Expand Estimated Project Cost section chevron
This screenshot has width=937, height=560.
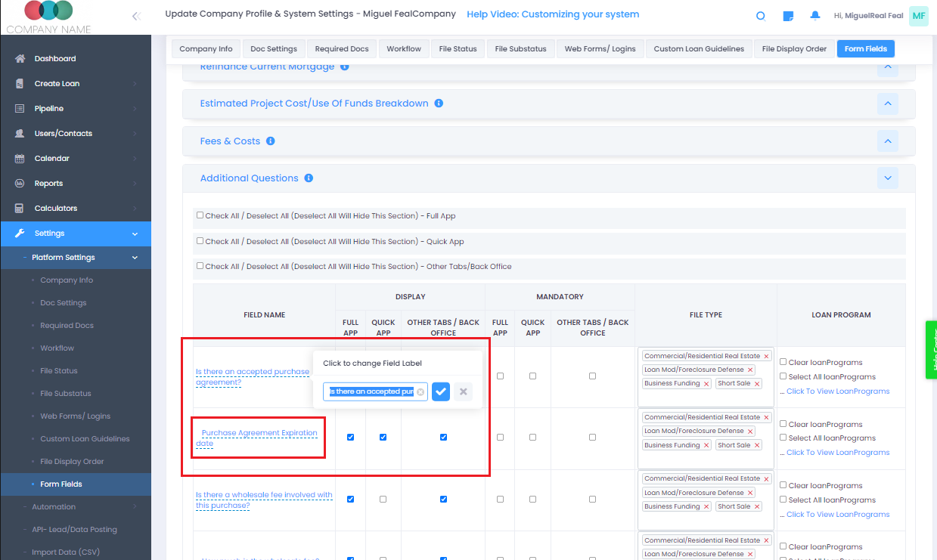click(888, 104)
